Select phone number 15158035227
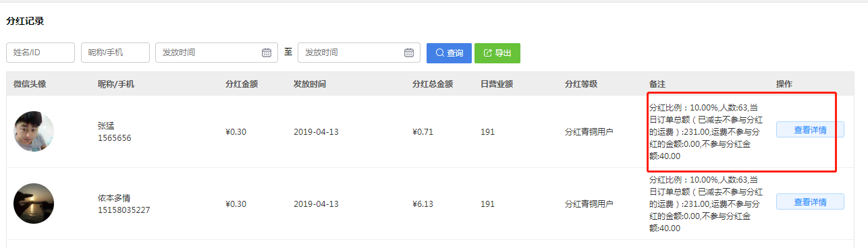The image size is (868, 248). [x=124, y=210]
